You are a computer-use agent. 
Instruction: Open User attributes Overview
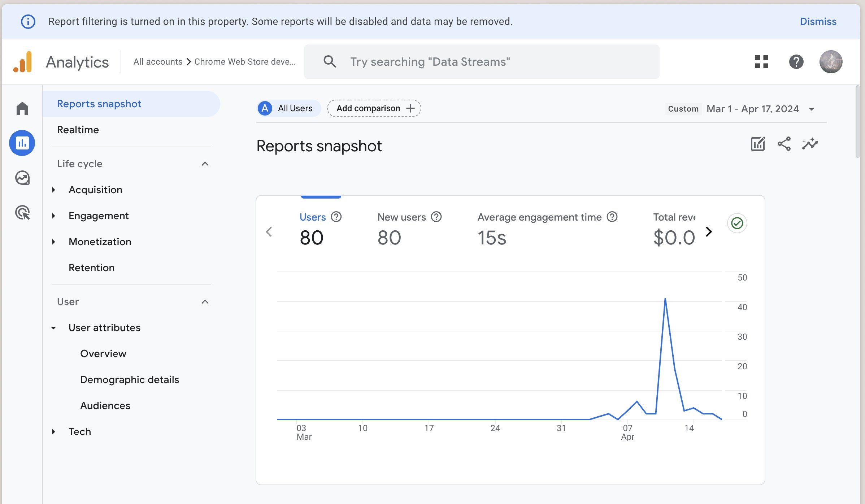click(103, 354)
